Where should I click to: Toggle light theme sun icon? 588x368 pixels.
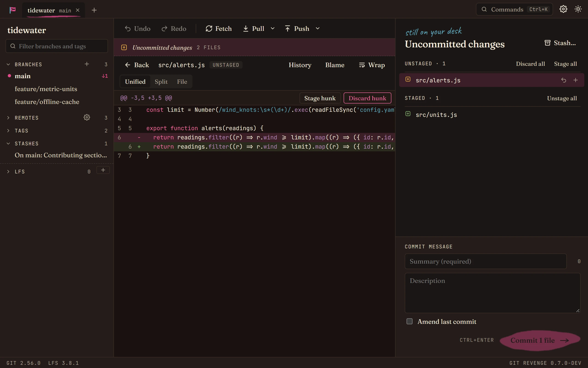578,9
